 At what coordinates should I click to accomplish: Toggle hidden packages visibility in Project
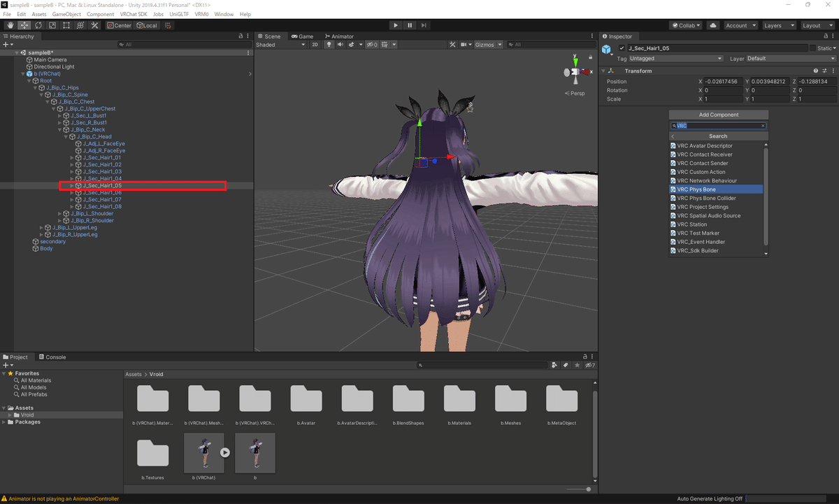pos(589,365)
